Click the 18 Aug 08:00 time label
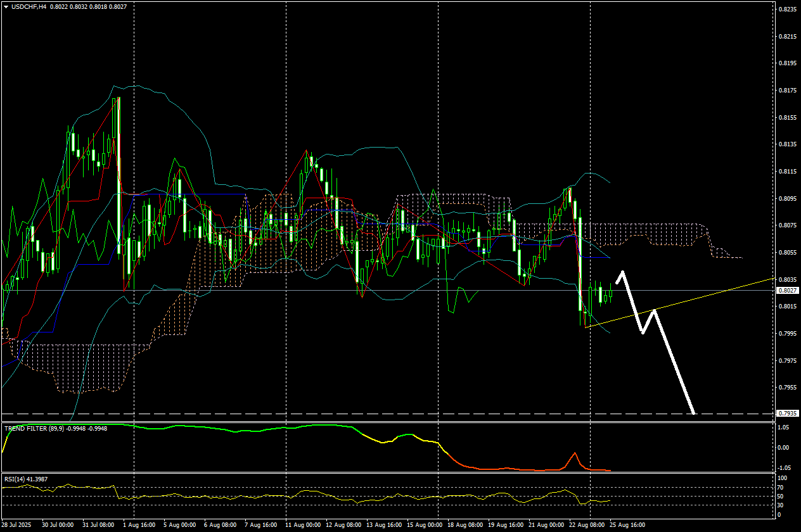The width and height of the screenshot is (801, 532). 464,525
